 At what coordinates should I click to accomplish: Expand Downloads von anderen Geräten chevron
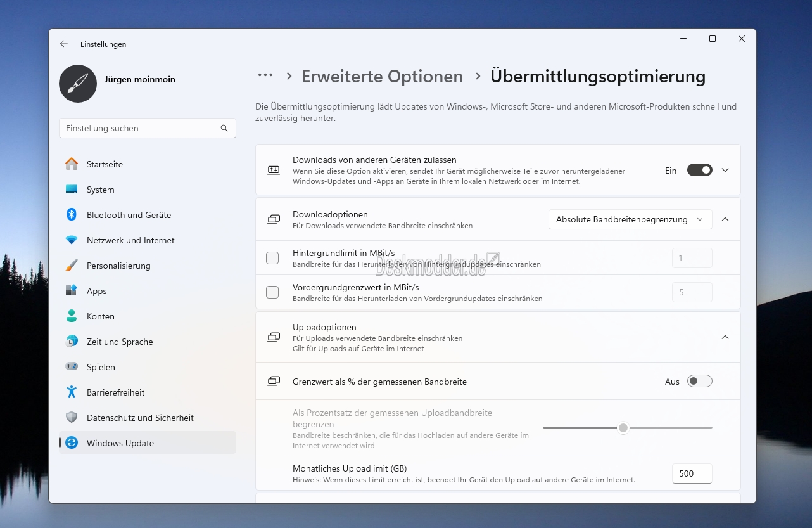click(726, 170)
